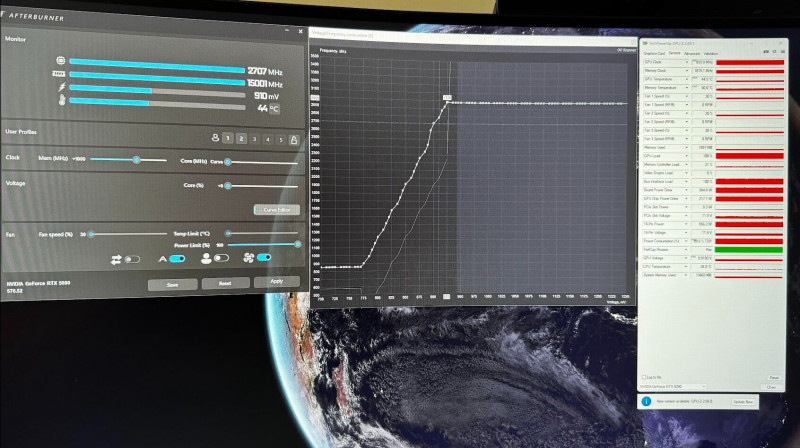
Task: Select user profile slot 2
Action: [241, 139]
